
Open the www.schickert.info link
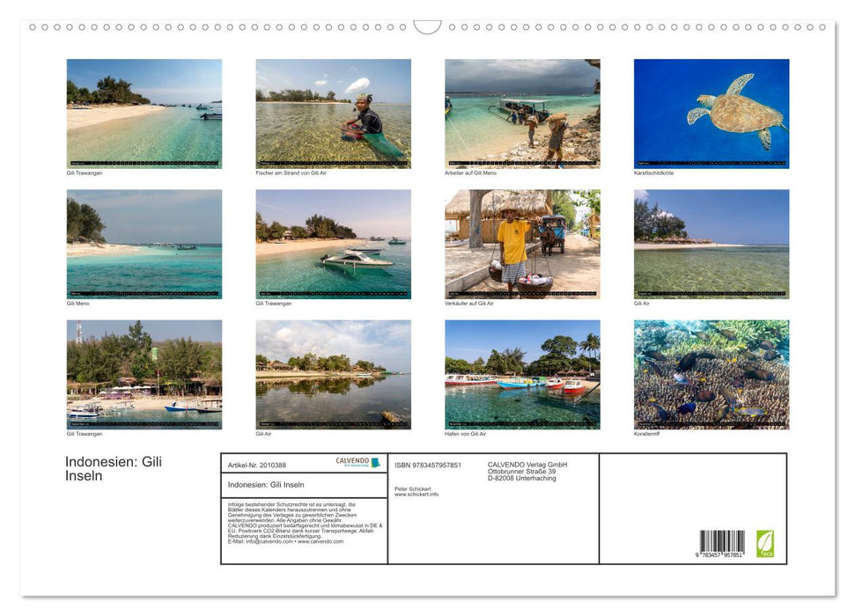coord(416,494)
